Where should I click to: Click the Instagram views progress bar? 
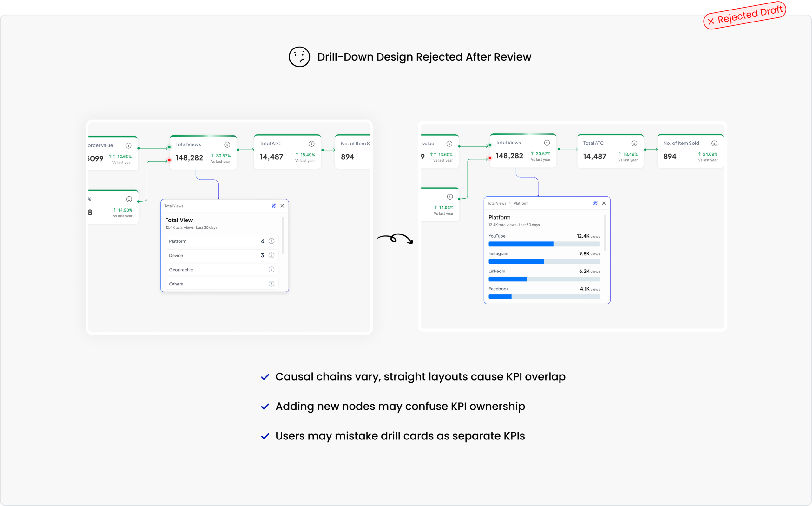click(x=544, y=261)
